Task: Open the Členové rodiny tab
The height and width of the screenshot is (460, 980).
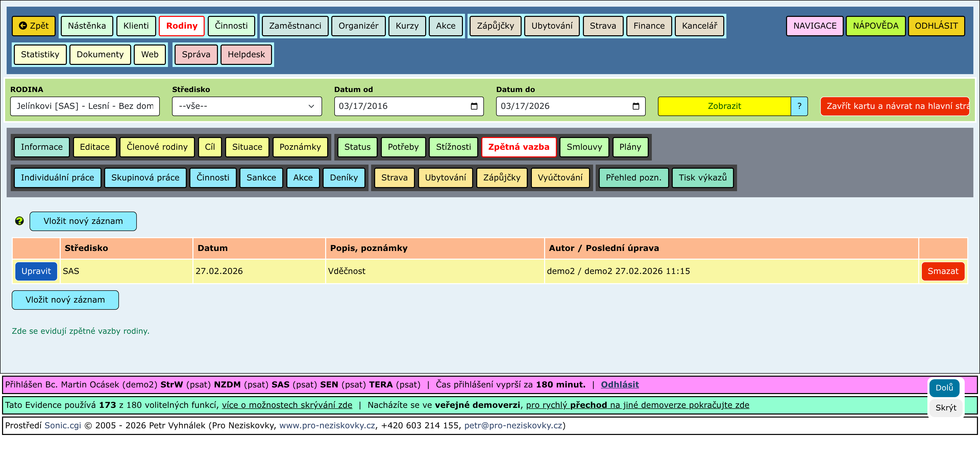Action: [x=157, y=147]
